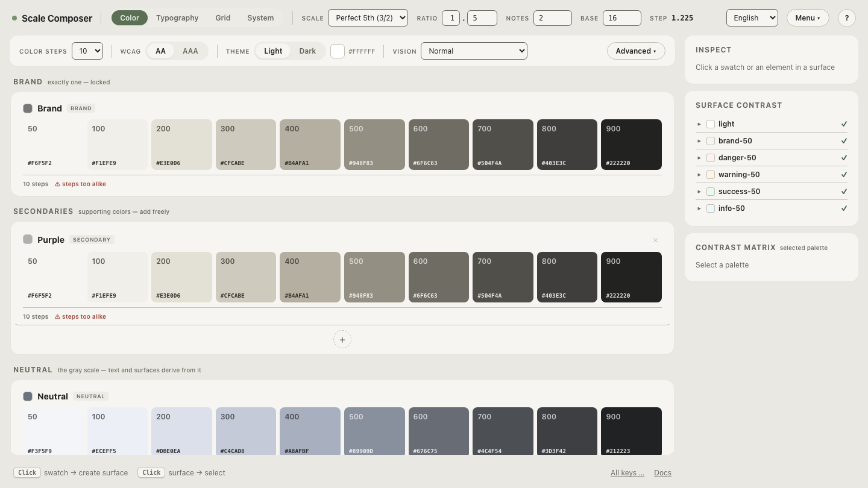Screen dimensions: 868x488
Task: Click the ratio whole number field
Action: coord(451,18)
